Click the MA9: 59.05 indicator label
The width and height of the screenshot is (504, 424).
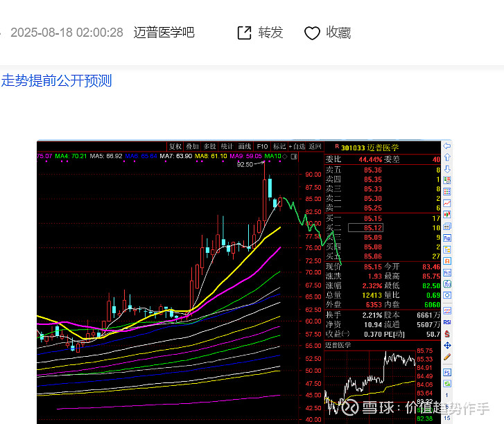click(x=245, y=156)
